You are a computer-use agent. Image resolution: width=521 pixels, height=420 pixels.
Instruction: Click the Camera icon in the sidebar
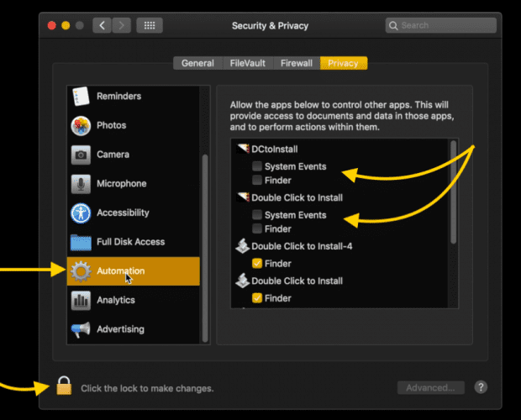(x=81, y=155)
